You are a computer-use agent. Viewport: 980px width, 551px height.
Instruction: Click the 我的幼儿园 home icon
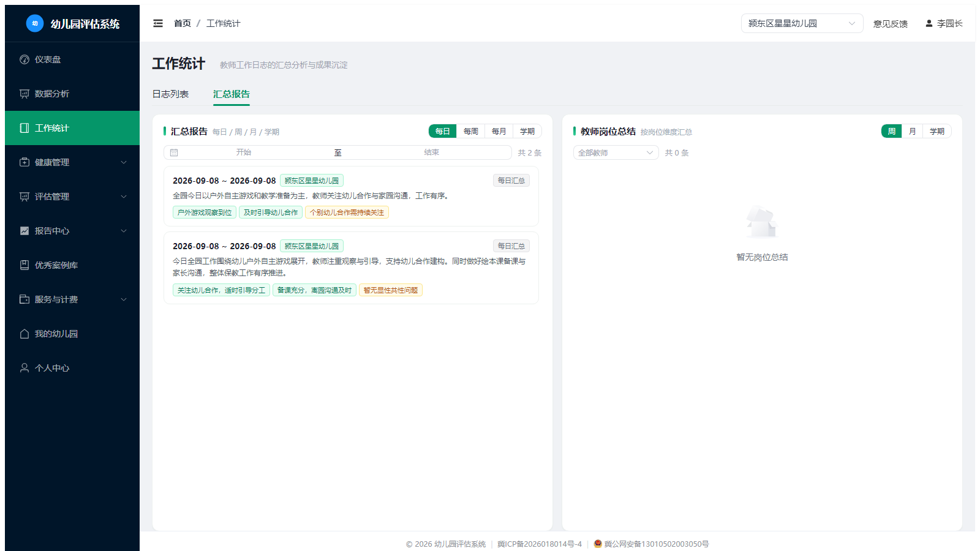coord(24,334)
